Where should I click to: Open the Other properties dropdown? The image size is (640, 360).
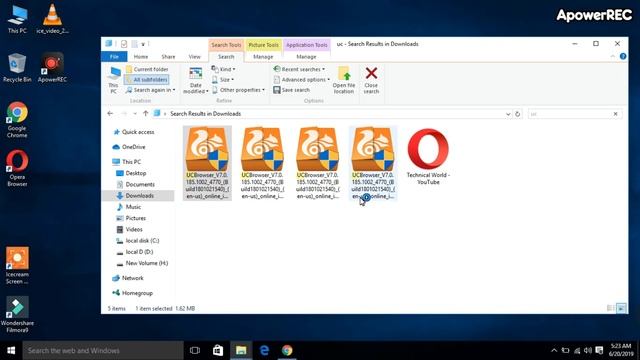pyautogui.click(x=238, y=90)
